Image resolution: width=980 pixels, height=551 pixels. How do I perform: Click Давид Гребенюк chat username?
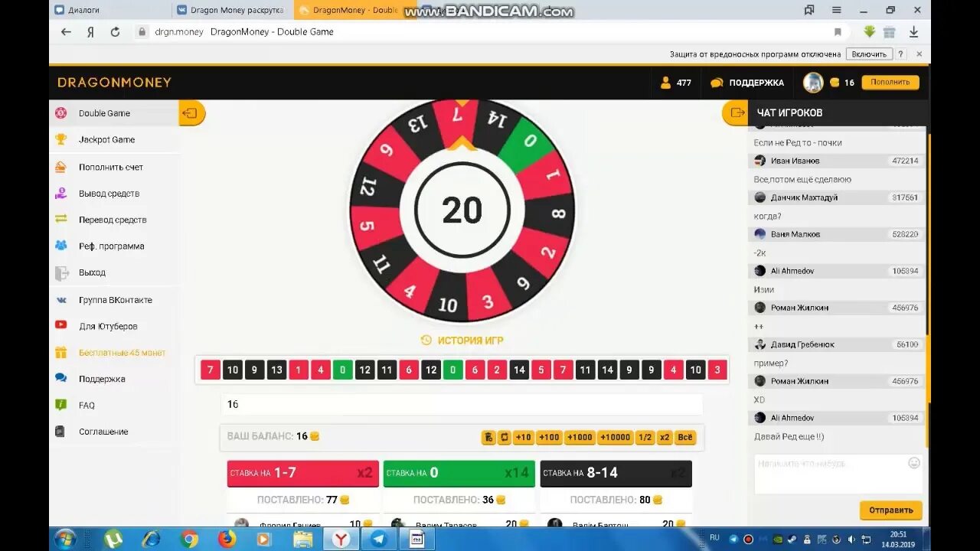click(802, 344)
